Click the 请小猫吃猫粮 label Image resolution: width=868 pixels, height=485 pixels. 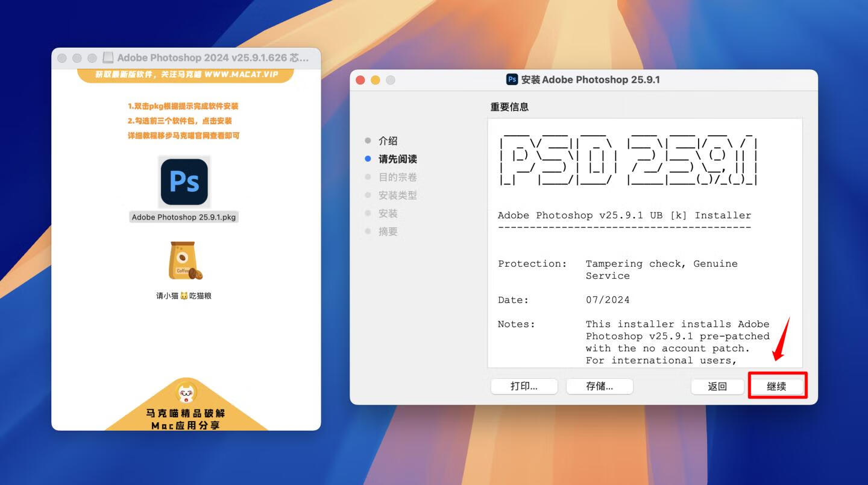(184, 296)
